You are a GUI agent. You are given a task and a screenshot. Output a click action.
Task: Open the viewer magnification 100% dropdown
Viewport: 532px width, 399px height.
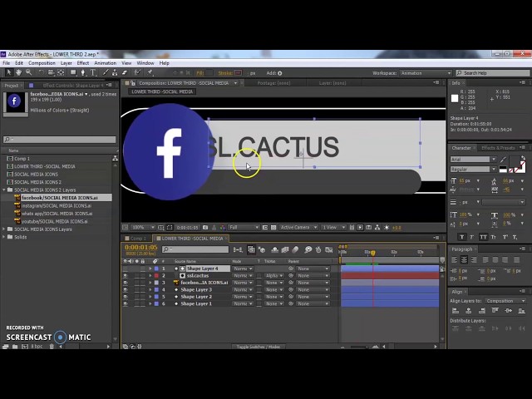click(x=143, y=227)
